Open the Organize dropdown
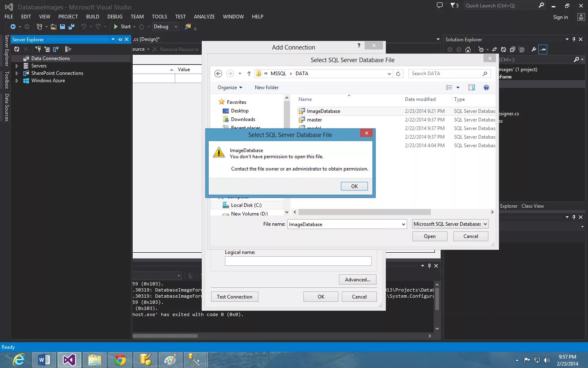The image size is (588, 368). point(230,88)
